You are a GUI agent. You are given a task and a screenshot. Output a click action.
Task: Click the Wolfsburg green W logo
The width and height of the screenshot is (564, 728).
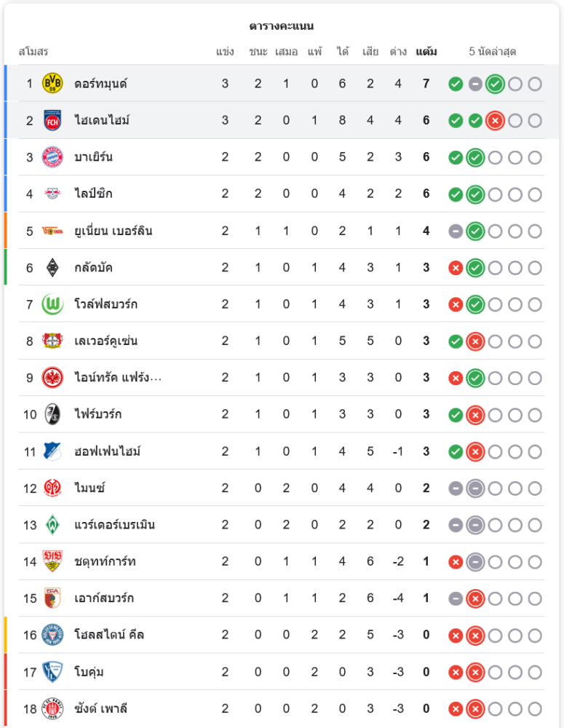(x=52, y=304)
